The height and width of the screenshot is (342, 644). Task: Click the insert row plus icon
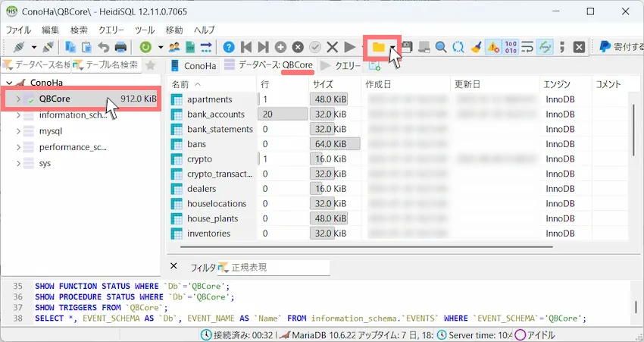coord(280,47)
